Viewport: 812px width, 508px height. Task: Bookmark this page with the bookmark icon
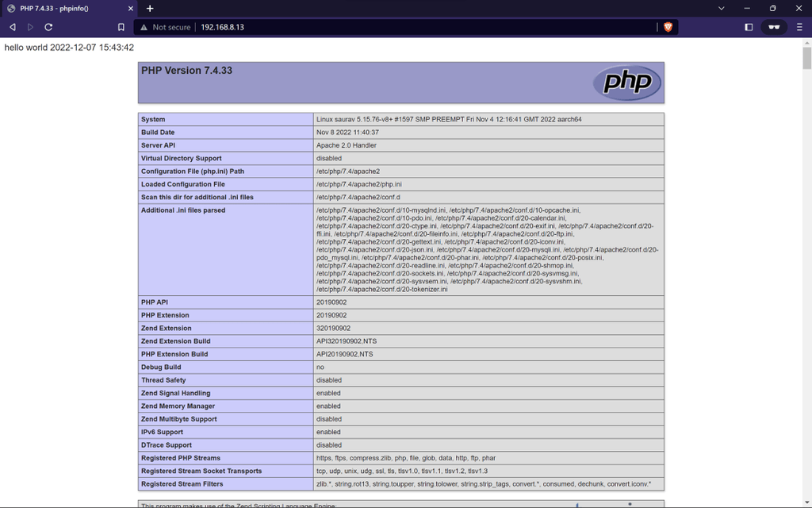(x=121, y=27)
